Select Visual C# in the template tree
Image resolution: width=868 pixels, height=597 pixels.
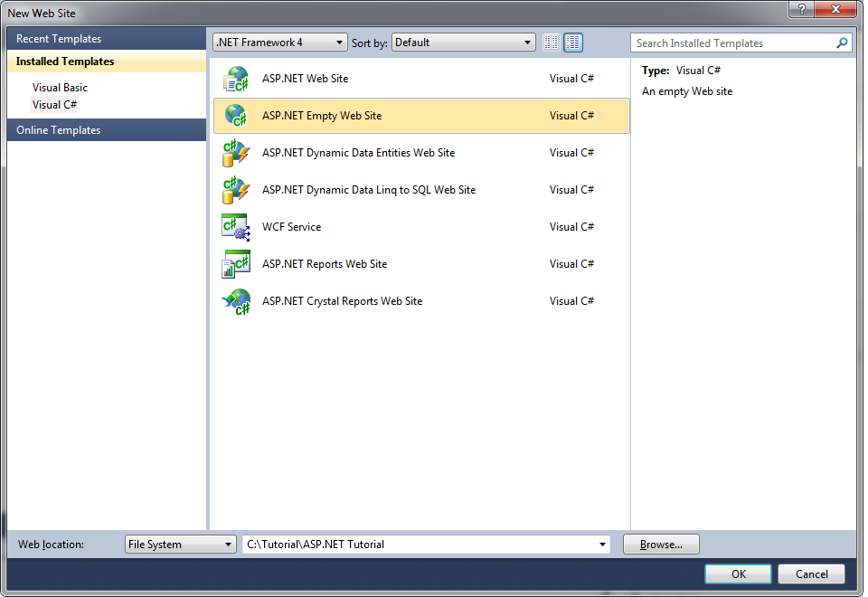point(54,105)
